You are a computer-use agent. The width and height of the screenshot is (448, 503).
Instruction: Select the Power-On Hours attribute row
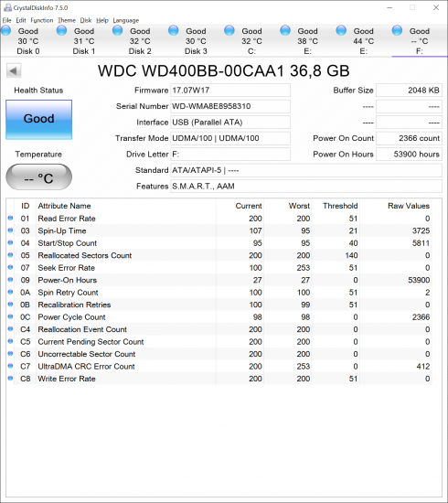[219, 280]
